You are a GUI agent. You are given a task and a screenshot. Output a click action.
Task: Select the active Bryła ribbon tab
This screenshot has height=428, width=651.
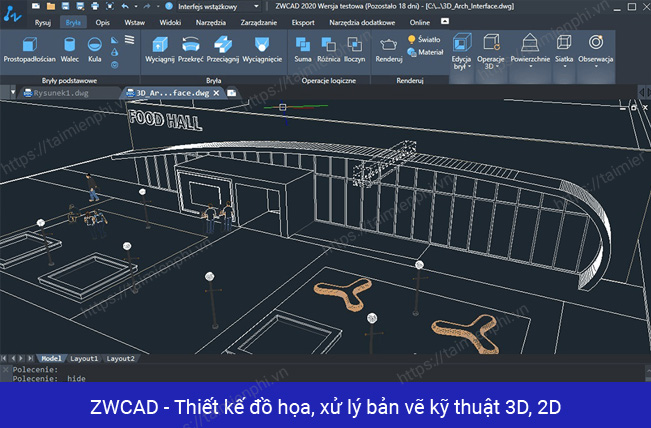(73, 22)
